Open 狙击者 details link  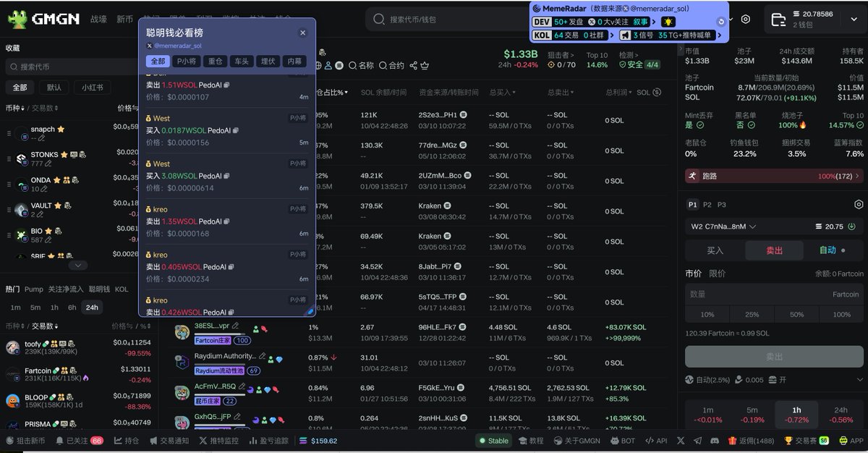pos(561,54)
